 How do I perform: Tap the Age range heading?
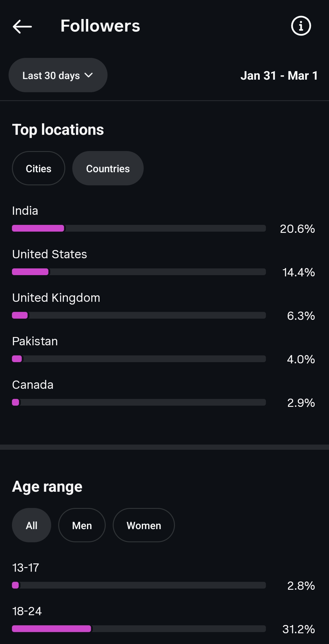[47, 487]
